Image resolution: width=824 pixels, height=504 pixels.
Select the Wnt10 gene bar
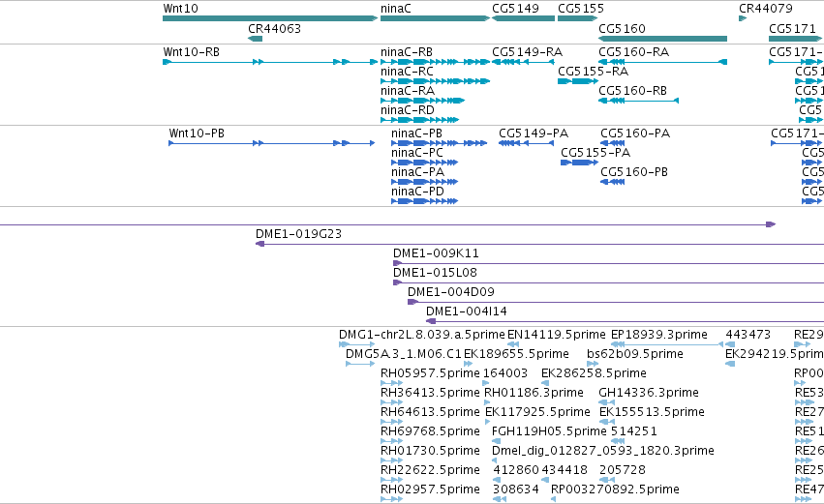click(270, 18)
